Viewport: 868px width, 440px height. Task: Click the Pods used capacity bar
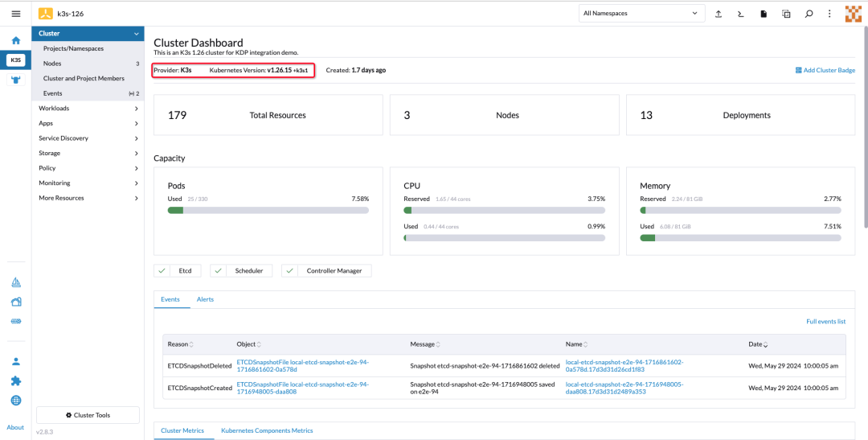(268, 210)
